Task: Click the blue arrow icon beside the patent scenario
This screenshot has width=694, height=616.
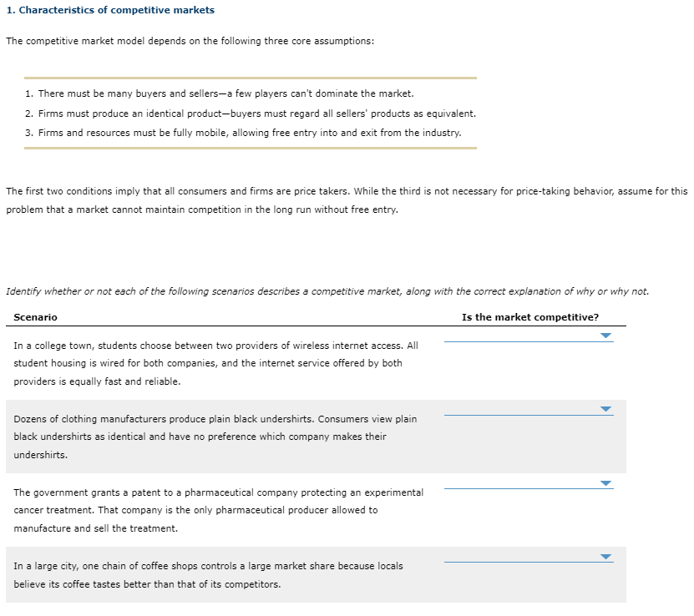Action: pos(605,482)
